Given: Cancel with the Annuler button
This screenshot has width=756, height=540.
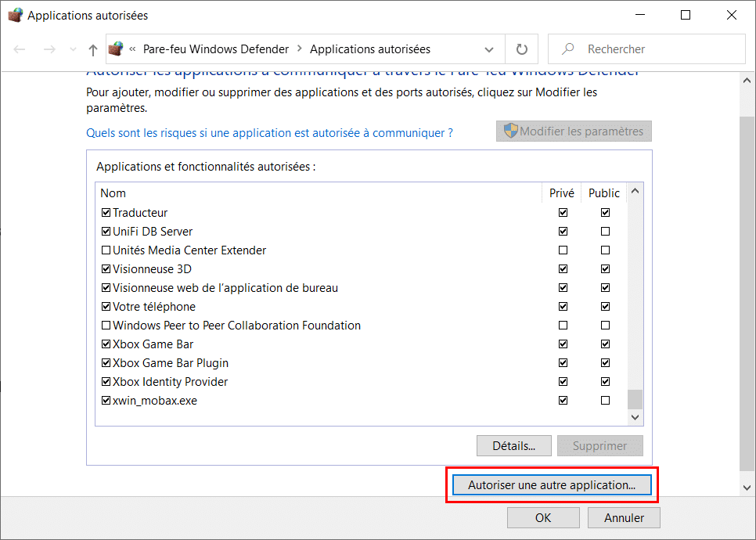Looking at the screenshot, I should coord(624,518).
